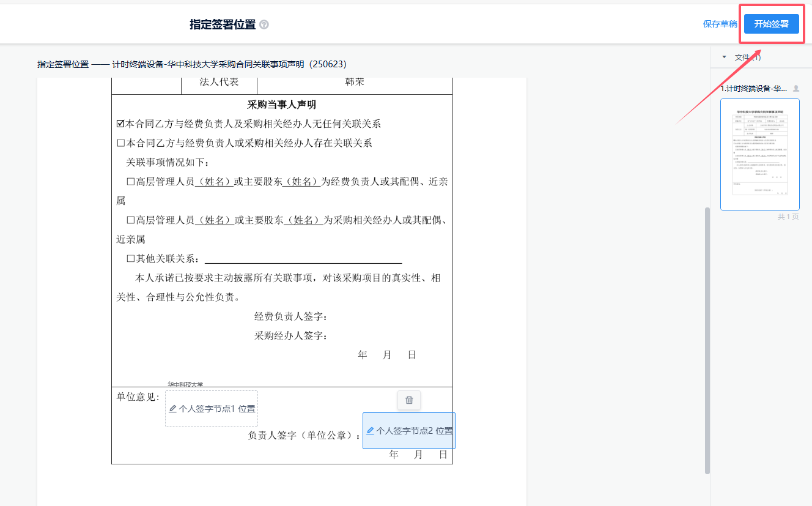The width and height of the screenshot is (812, 506).
Task: Click 经费负责人签字 line in document
Action: [x=291, y=316]
